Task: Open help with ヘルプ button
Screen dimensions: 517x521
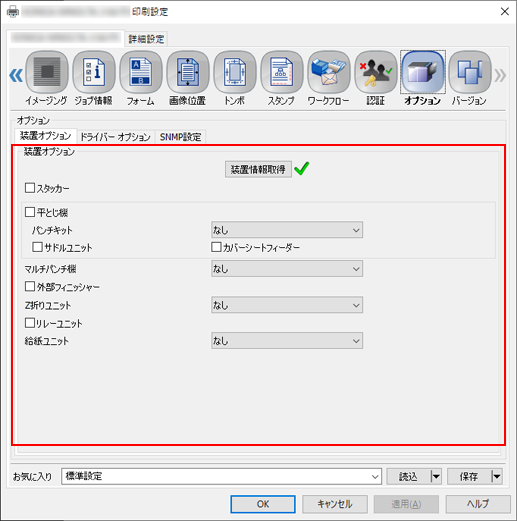Action: [478, 504]
